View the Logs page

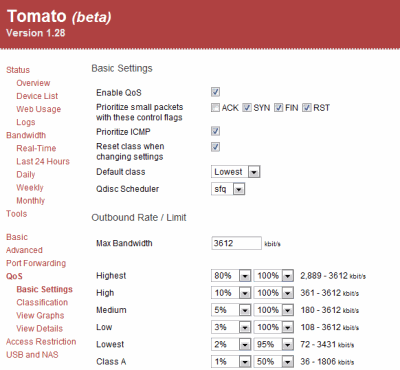[x=26, y=122]
